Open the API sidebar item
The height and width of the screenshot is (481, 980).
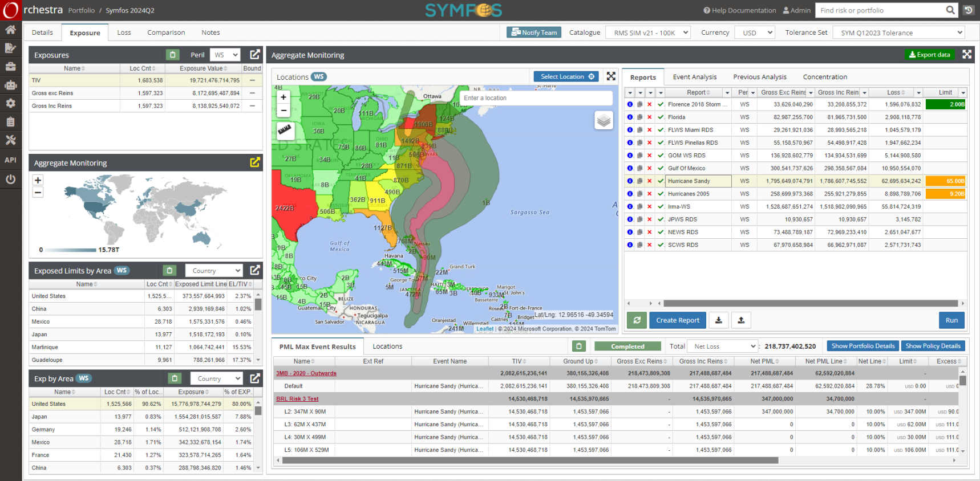coord(10,160)
